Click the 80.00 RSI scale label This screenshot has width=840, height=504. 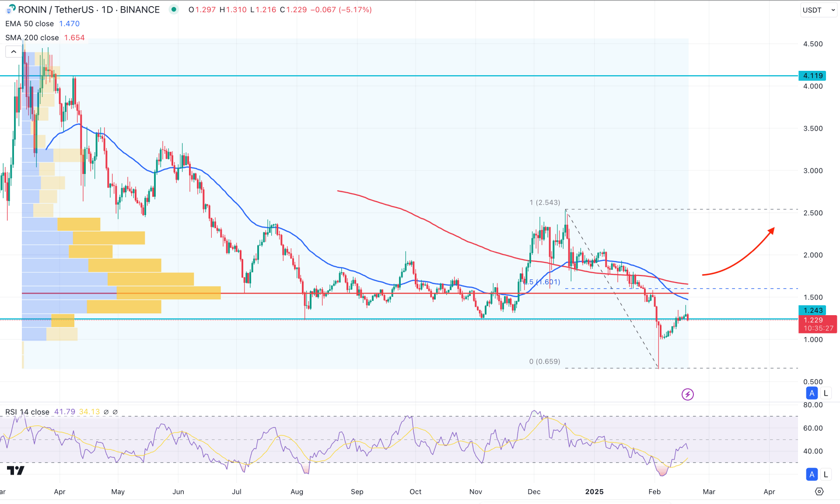click(813, 405)
